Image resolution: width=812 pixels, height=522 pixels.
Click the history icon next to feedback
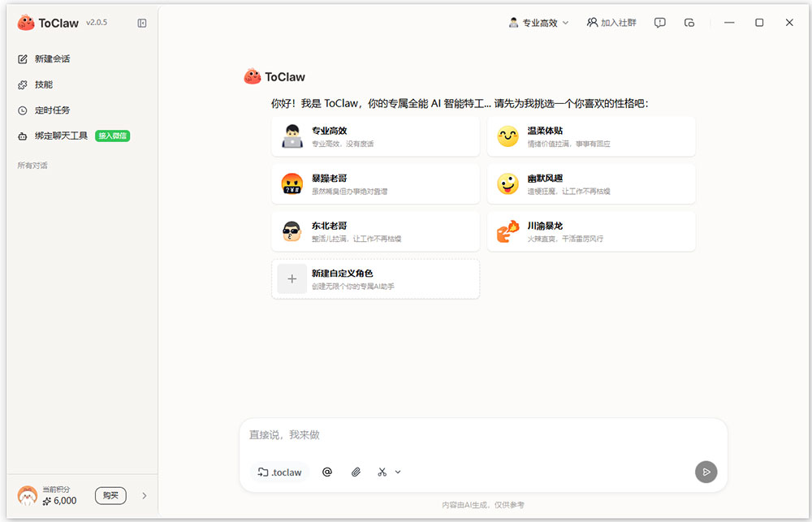coord(689,23)
